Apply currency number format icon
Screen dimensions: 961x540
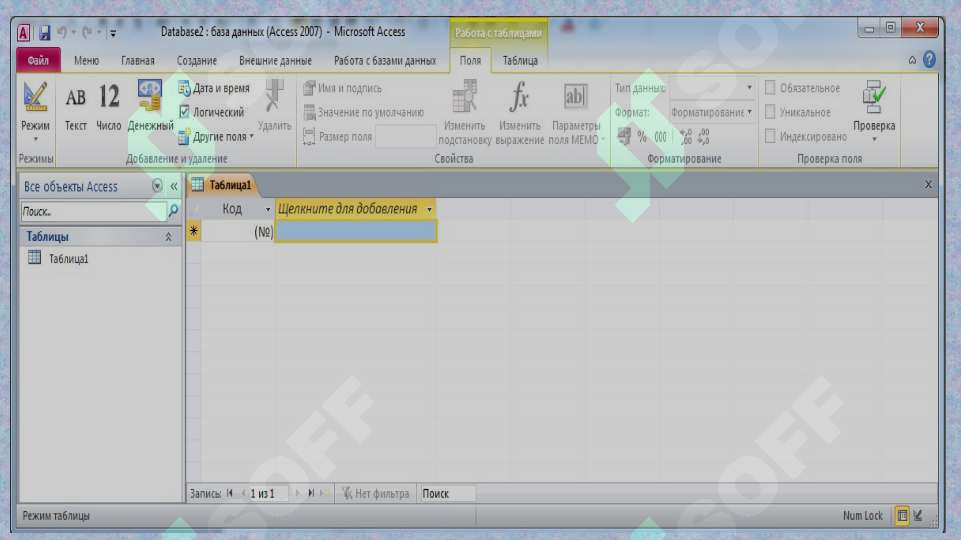(624, 136)
